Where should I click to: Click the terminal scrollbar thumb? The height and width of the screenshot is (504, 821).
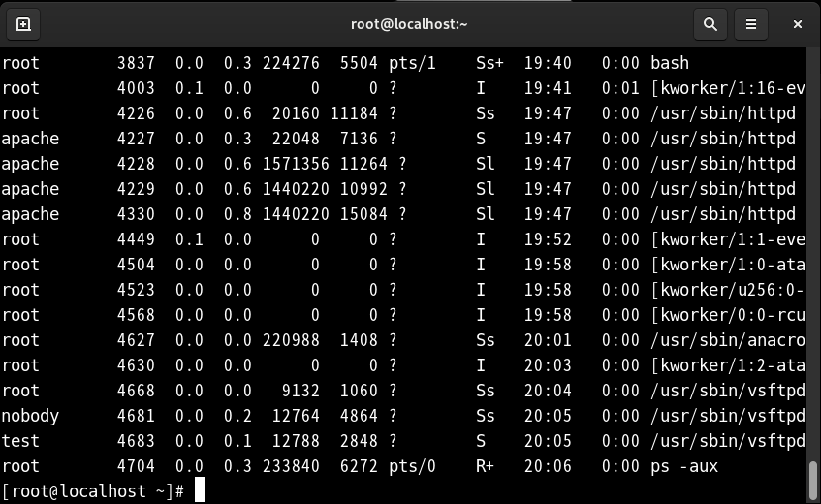[812, 480]
